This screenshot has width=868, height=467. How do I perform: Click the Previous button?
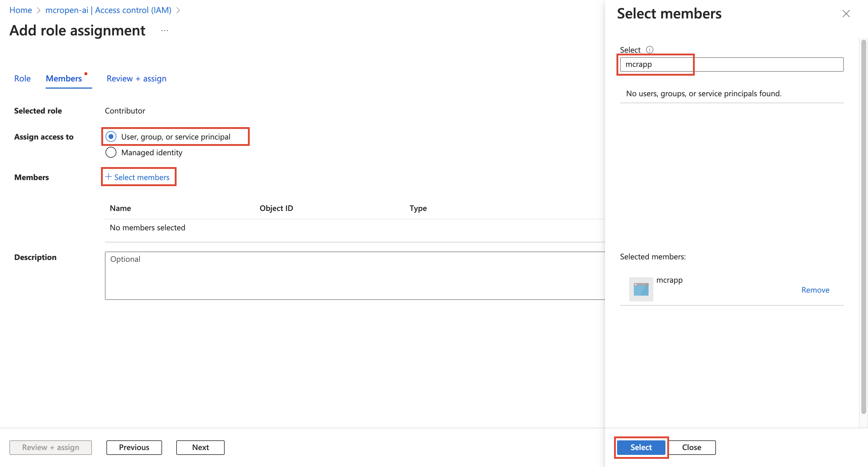(134, 447)
